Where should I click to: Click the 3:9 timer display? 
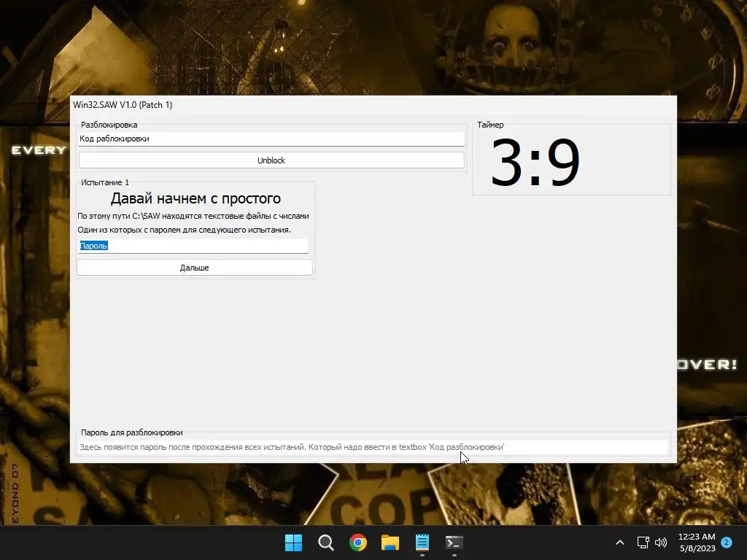(535, 163)
